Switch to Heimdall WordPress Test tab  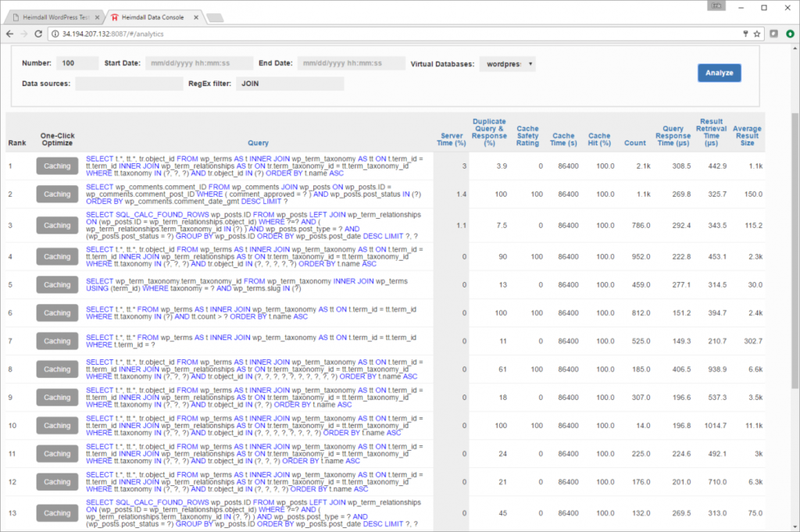[x=55, y=17]
